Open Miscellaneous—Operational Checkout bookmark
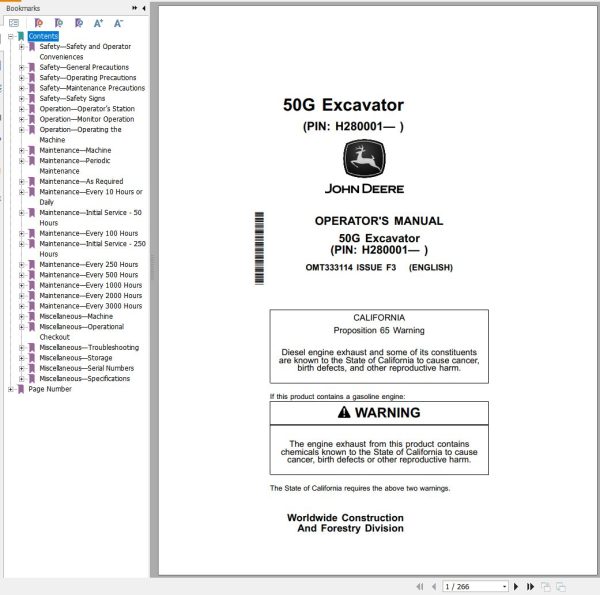 click(82, 332)
